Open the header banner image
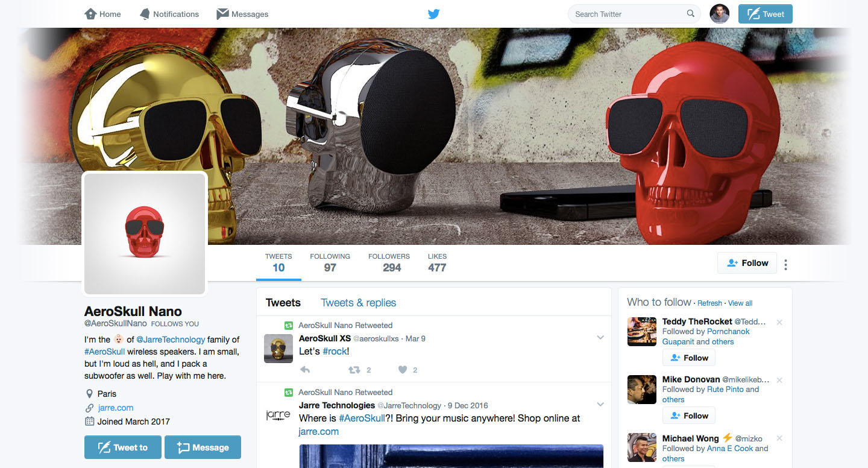Image resolution: width=868 pixels, height=468 pixels. (x=434, y=136)
